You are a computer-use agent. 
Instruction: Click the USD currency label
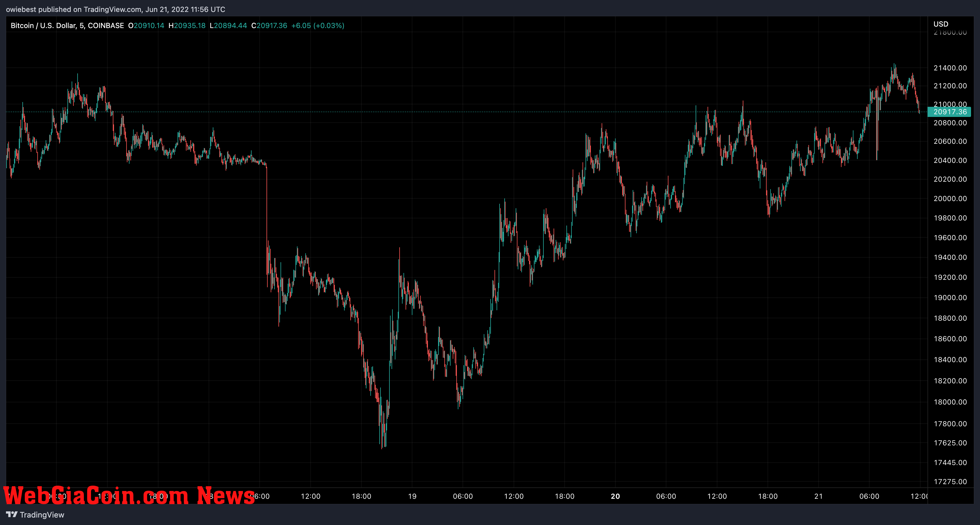coord(941,24)
